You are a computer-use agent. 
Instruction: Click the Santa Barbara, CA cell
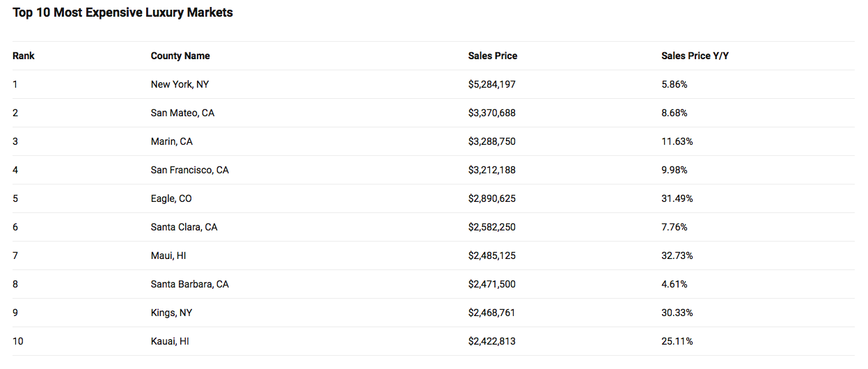[190, 284]
